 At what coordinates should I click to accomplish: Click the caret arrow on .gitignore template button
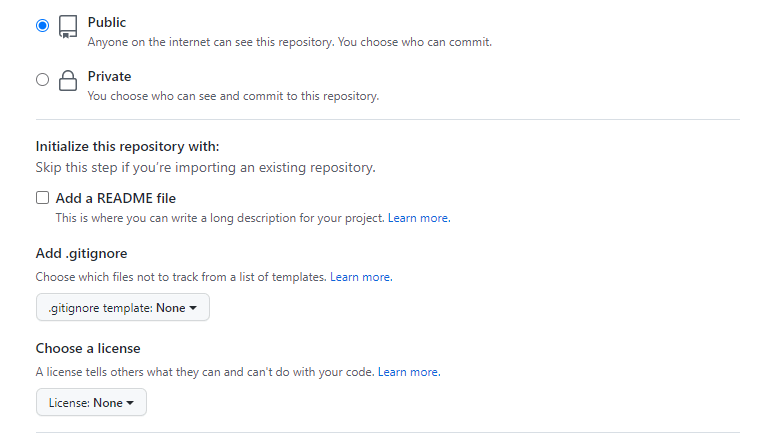click(193, 308)
